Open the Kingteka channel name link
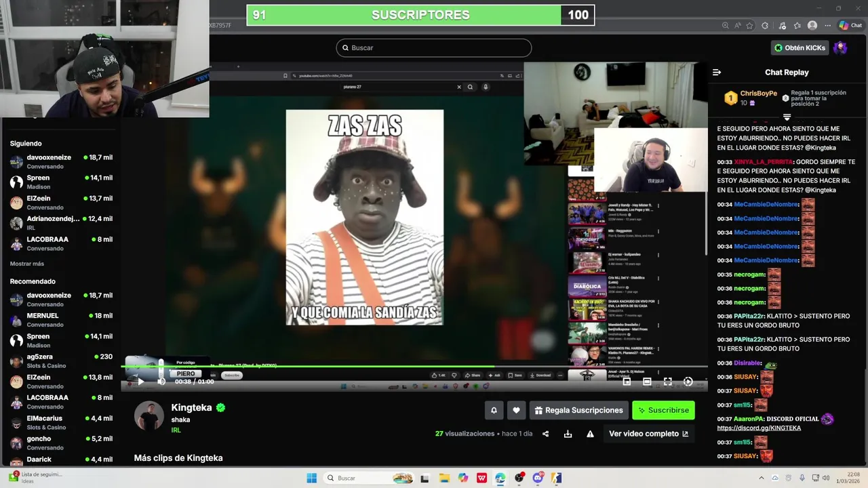The image size is (868, 488). (191, 407)
